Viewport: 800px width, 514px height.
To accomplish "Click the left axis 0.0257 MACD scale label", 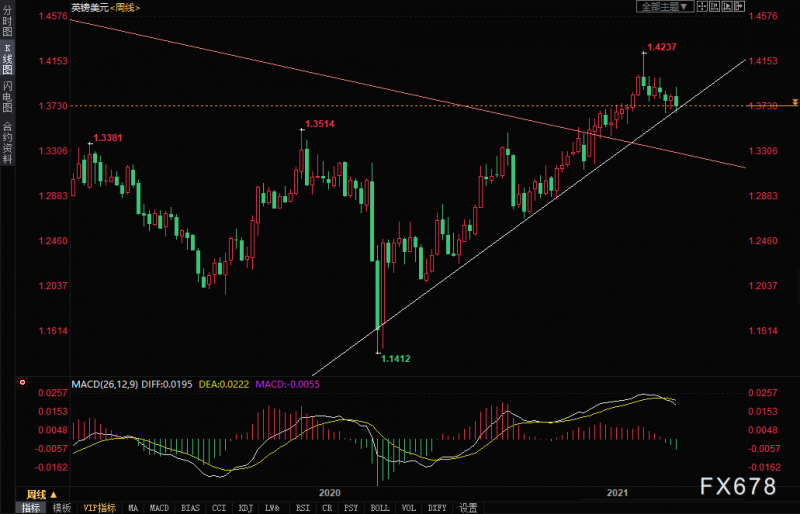I will click(53, 393).
